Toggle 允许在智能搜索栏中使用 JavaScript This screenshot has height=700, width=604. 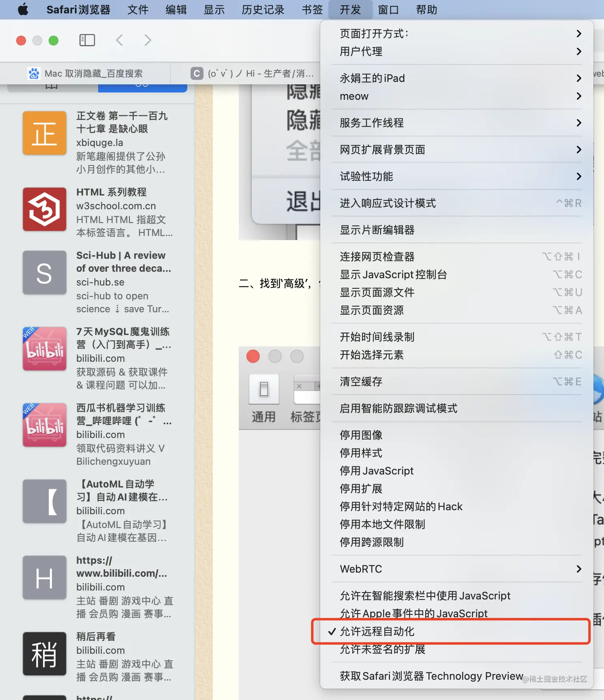click(x=457, y=596)
